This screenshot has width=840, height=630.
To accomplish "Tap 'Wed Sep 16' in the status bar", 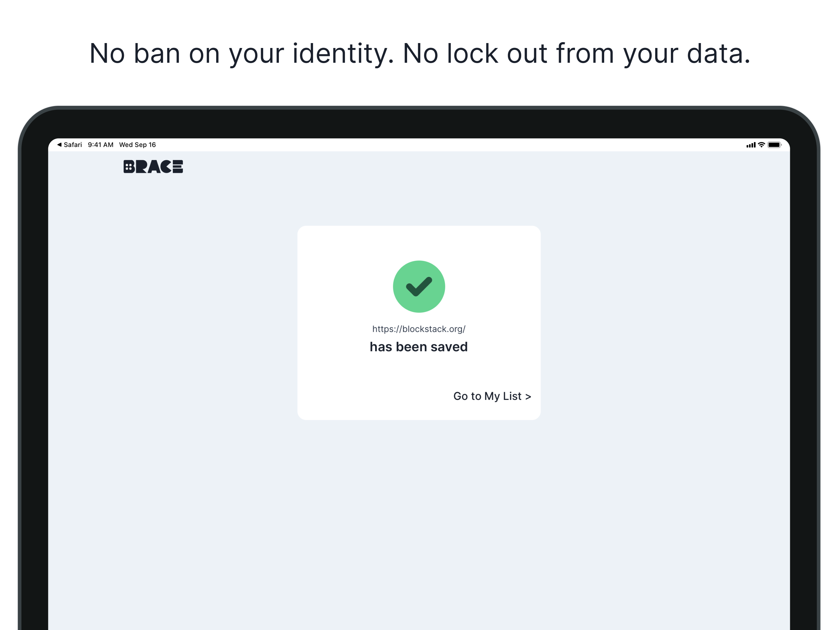I will point(137,144).
